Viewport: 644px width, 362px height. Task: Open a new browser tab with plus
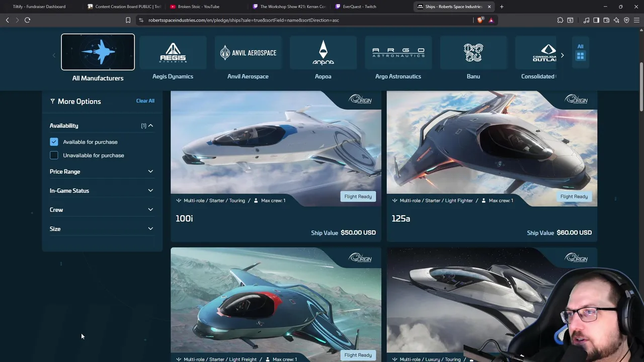pyautogui.click(x=502, y=7)
